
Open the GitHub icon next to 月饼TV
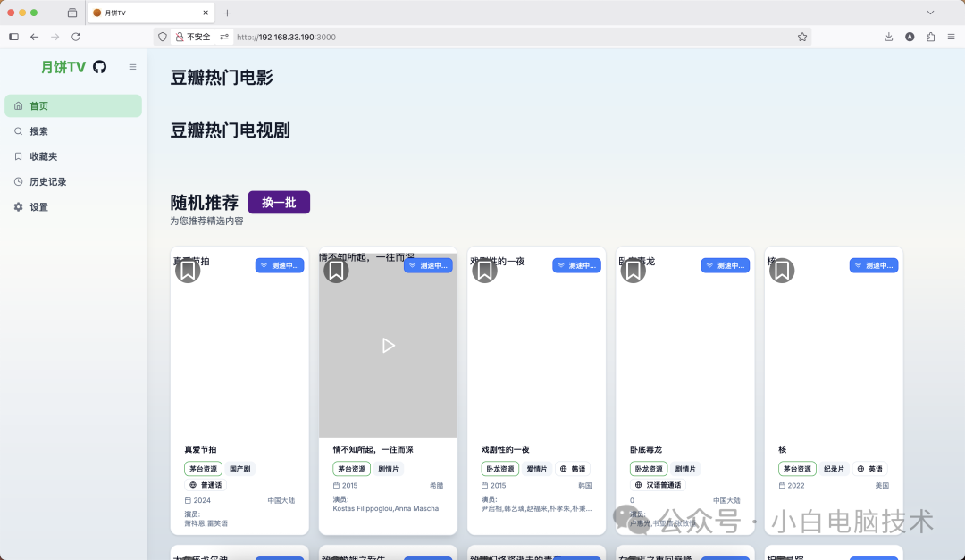coord(100,67)
